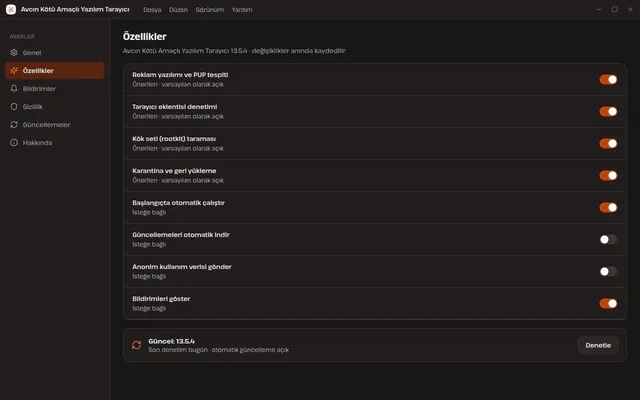Click the orange sync icon next to Güncel 13.5.4
The height and width of the screenshot is (400, 640).
(136, 345)
